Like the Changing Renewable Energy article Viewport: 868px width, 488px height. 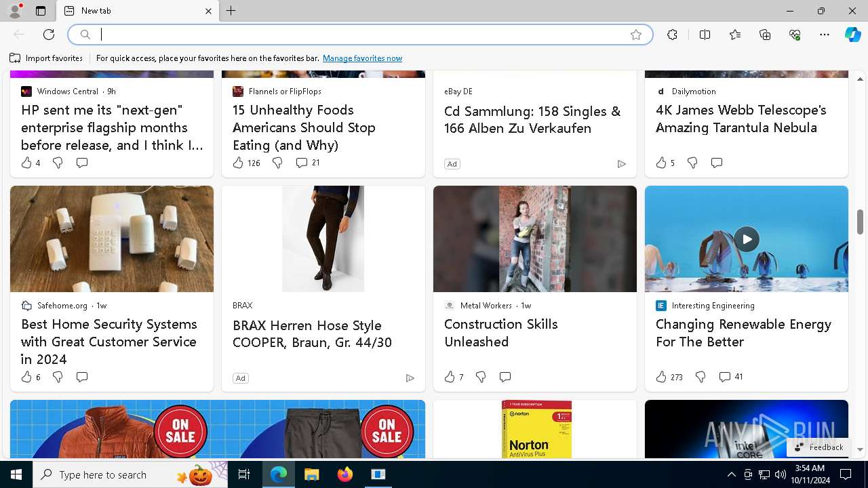669,377
